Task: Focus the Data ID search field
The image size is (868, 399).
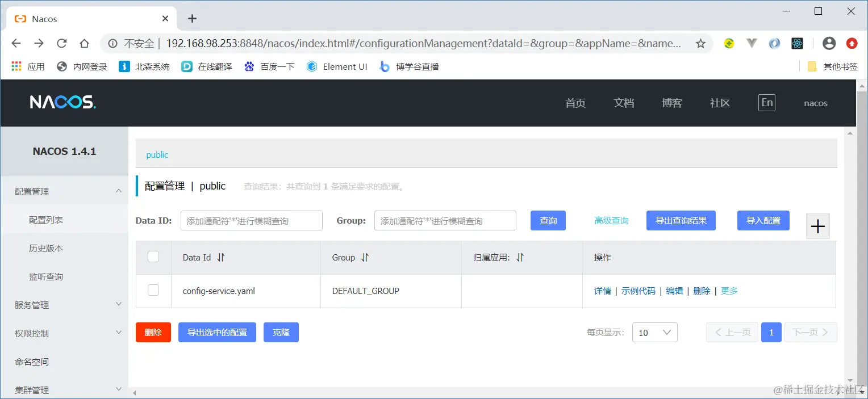Action: pyautogui.click(x=252, y=220)
